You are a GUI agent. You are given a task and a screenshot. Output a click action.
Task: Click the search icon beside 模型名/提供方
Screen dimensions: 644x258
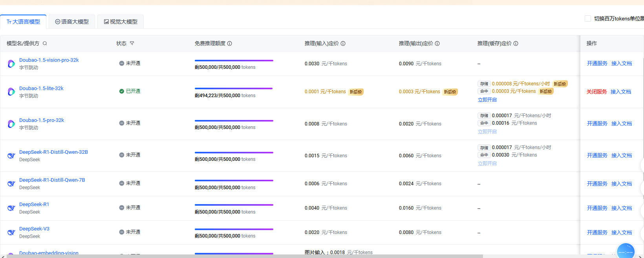point(45,44)
